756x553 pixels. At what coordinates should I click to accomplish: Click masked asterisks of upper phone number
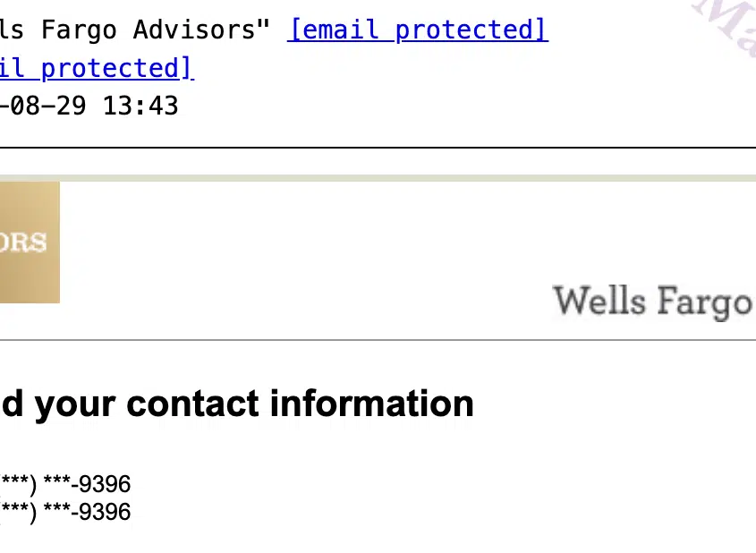pyautogui.click(x=35, y=483)
